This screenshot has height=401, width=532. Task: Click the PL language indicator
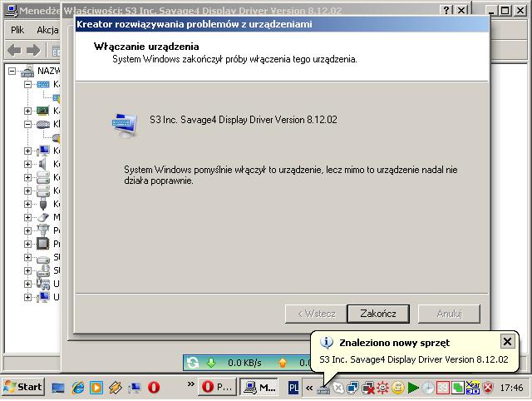[x=293, y=388]
